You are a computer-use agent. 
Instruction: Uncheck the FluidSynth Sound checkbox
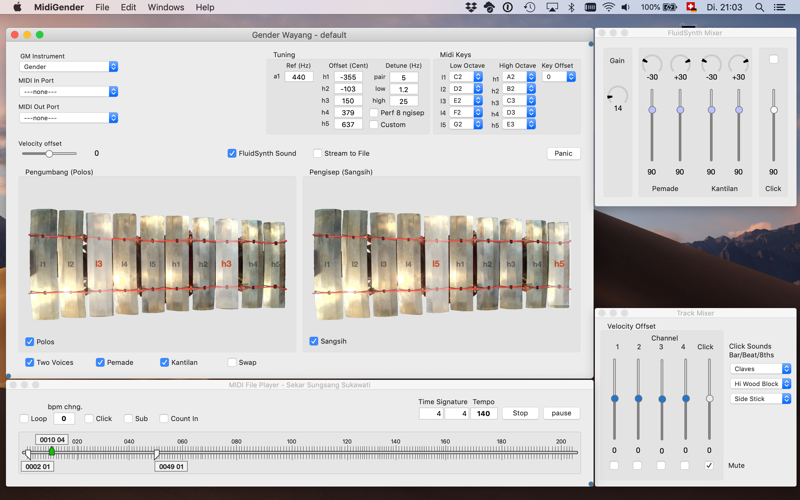232,153
